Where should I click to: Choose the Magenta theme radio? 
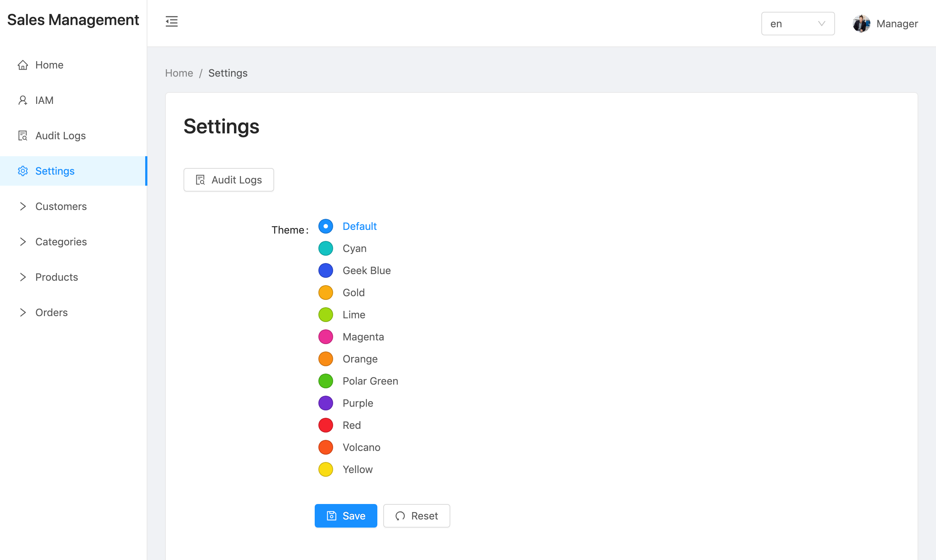pos(325,337)
